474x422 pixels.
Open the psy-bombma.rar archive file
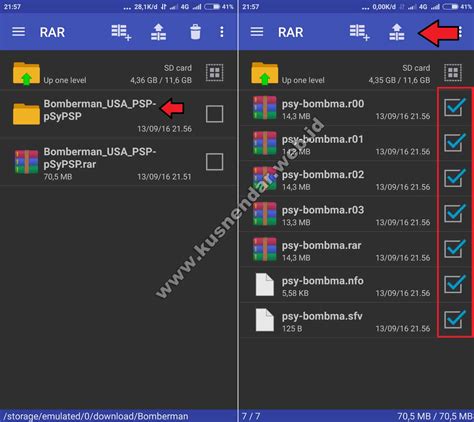click(337, 249)
